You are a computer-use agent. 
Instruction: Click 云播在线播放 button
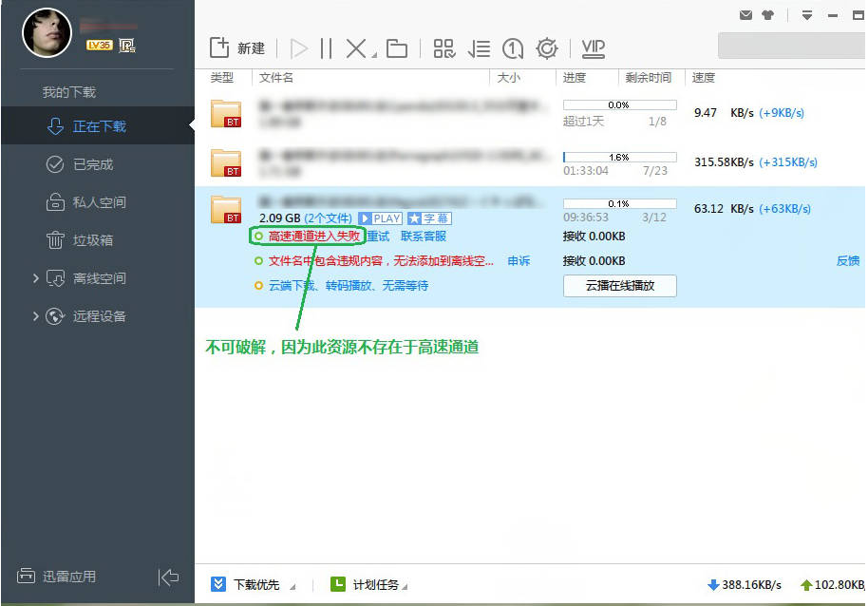point(620,286)
